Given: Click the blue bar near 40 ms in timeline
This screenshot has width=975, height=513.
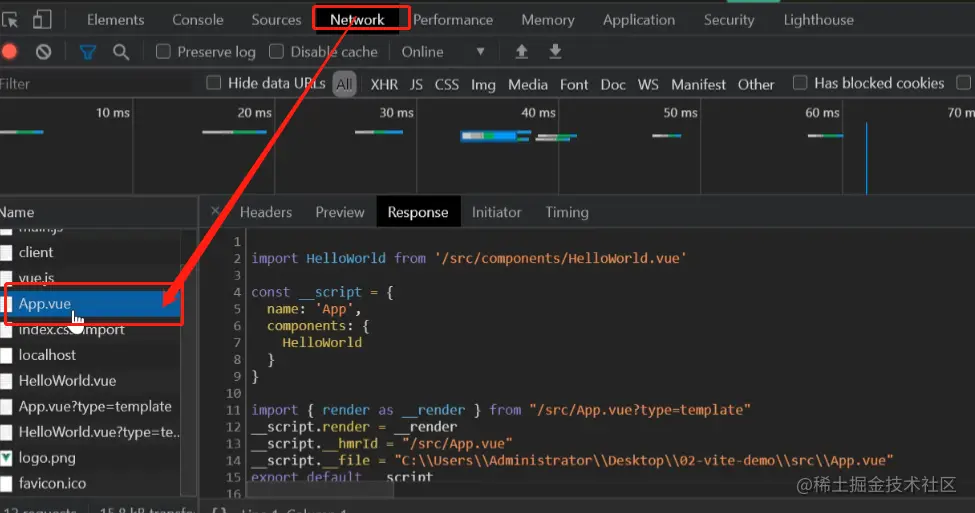Looking at the screenshot, I should tap(495, 136).
